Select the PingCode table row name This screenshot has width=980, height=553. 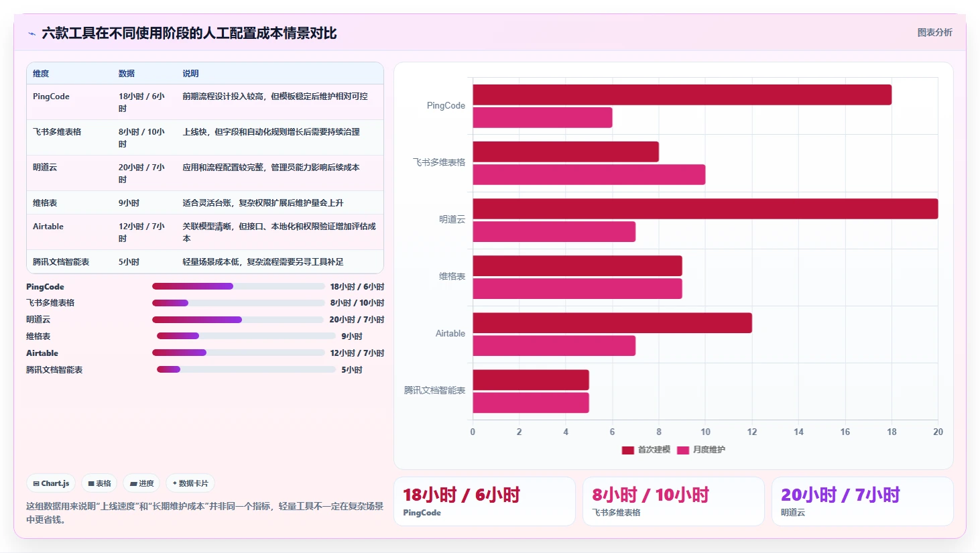51,97
